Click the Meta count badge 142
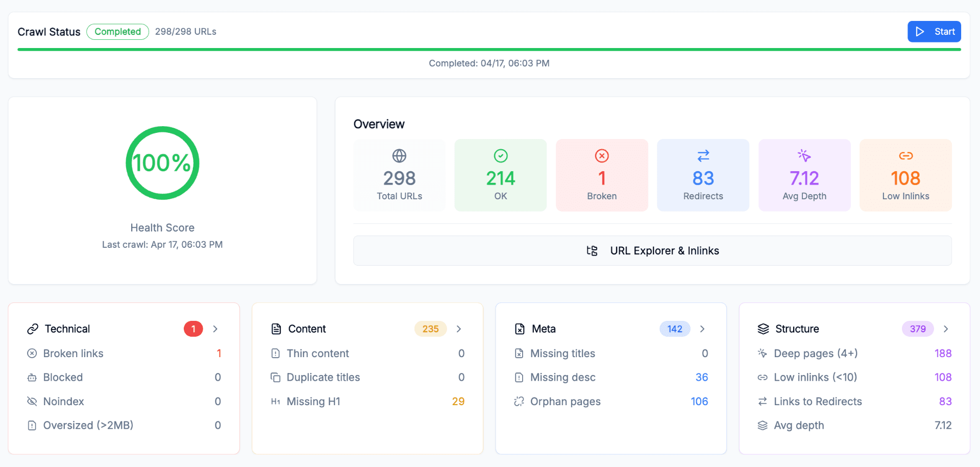The image size is (980, 467). 675,329
